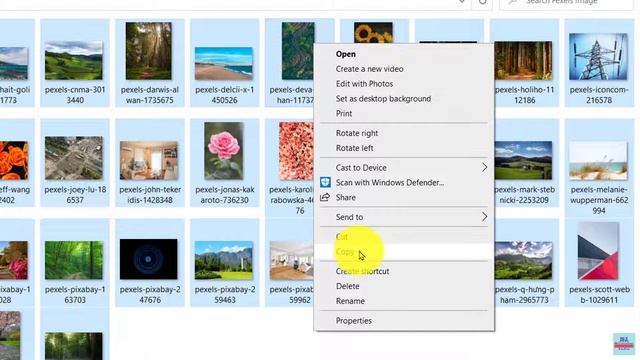
Task: Choose Cut in the context menu
Action: click(x=342, y=237)
